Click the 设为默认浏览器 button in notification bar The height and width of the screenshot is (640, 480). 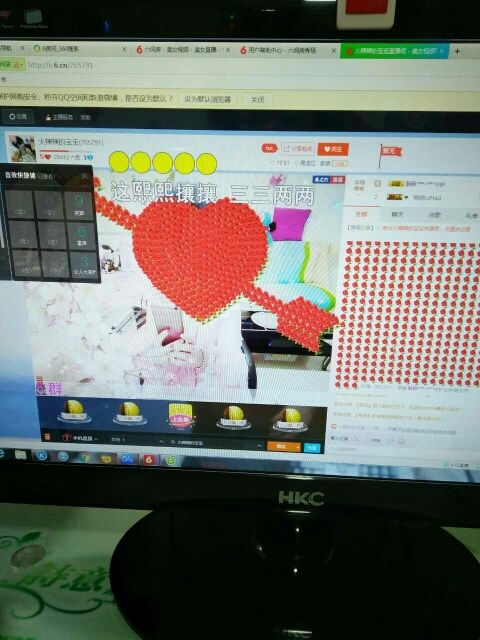pos(207,99)
